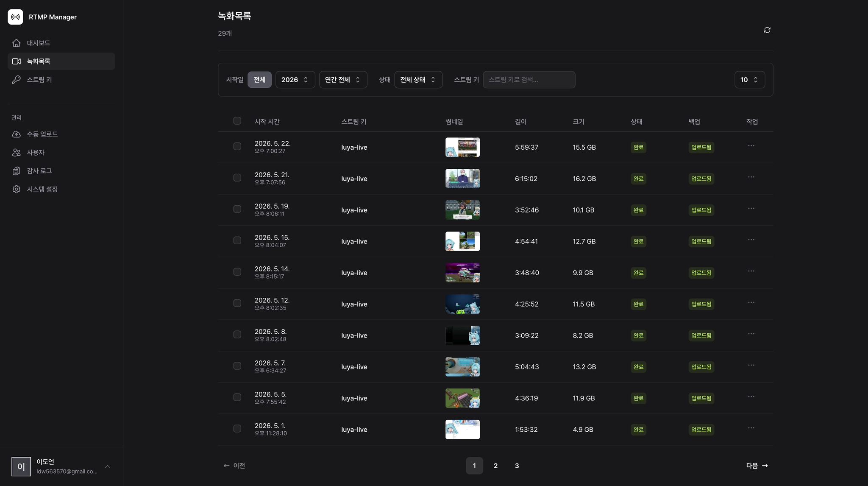Viewport: 868px width, 486px height.
Task: Click the 다음 next page button
Action: (x=757, y=466)
